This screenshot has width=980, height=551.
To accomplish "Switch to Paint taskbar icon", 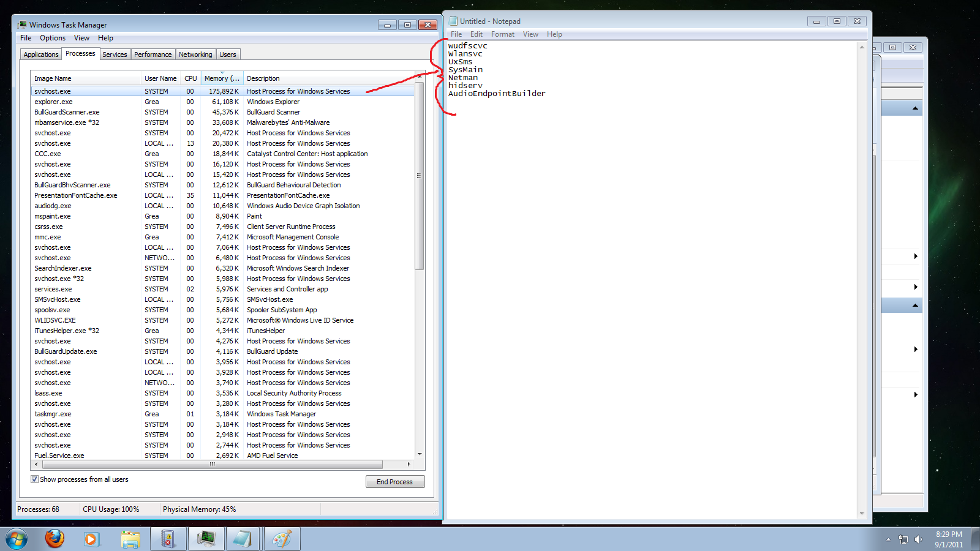I will coord(282,539).
